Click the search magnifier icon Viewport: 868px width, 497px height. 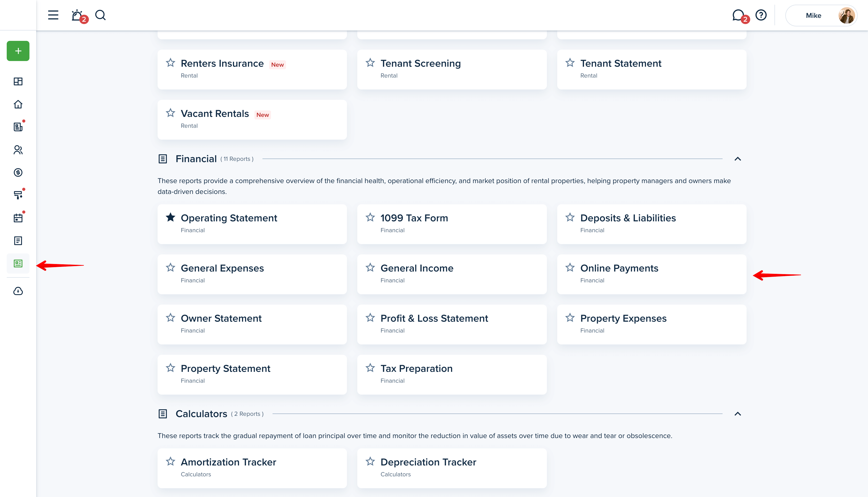coord(100,15)
